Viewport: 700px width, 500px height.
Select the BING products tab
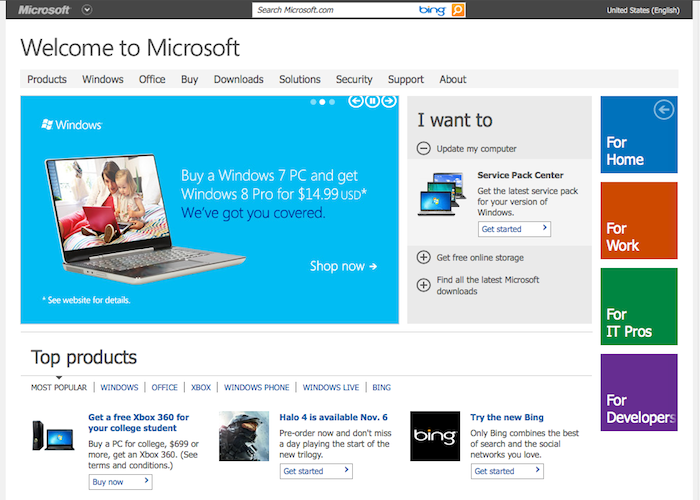[x=381, y=388]
